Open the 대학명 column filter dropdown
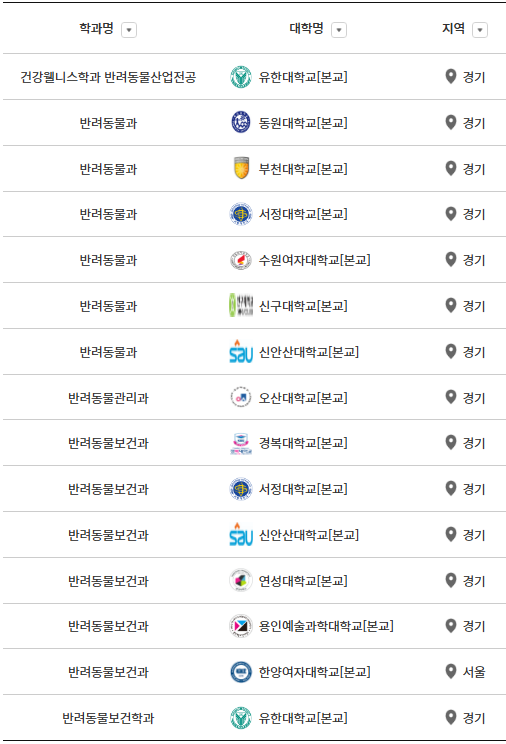Screen dimensions: 506x744 point(338,30)
